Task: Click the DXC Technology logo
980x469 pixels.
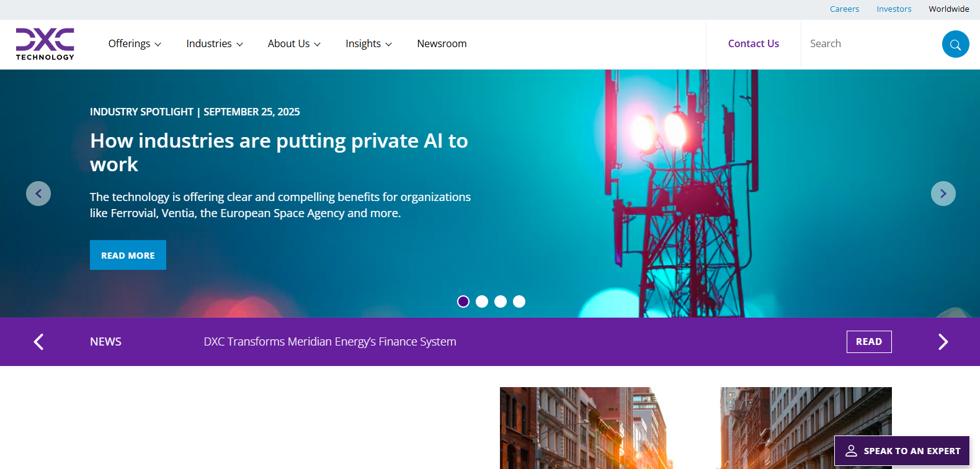Action: 45,44
